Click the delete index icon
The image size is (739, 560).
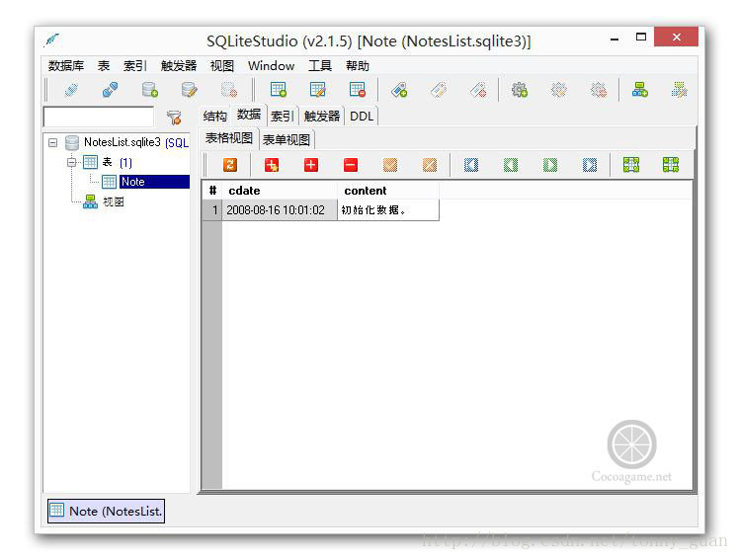coord(478,90)
